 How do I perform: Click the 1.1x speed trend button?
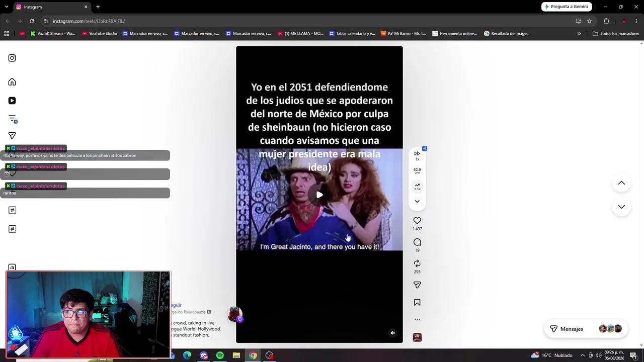click(417, 187)
